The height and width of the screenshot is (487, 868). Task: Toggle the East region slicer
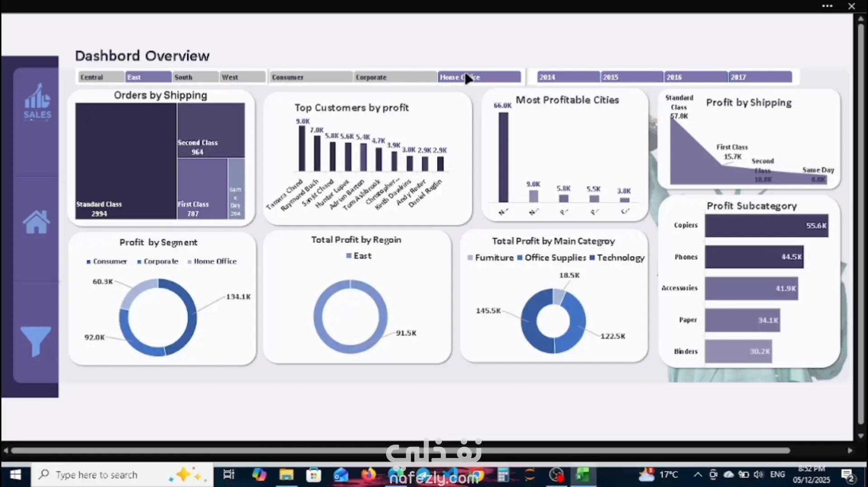point(148,77)
